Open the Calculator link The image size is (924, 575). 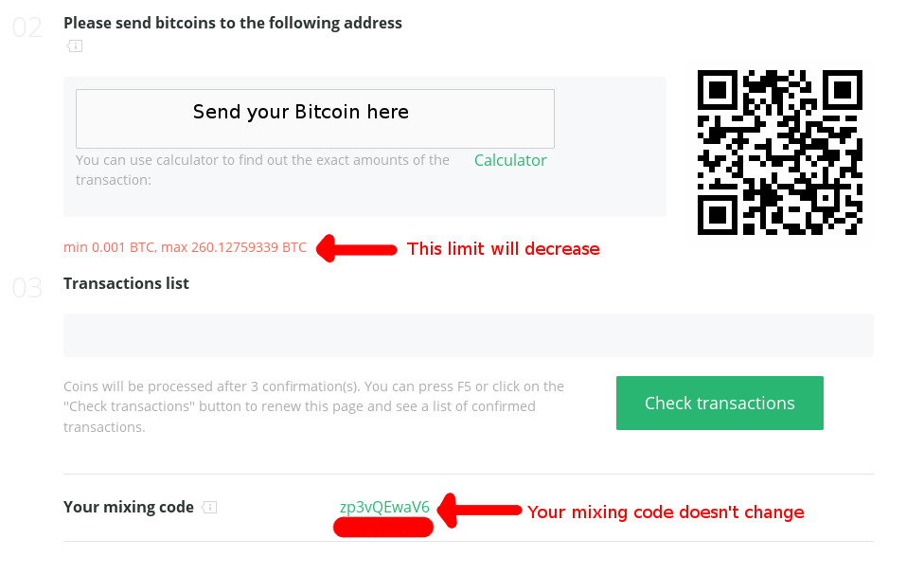pyautogui.click(x=510, y=160)
